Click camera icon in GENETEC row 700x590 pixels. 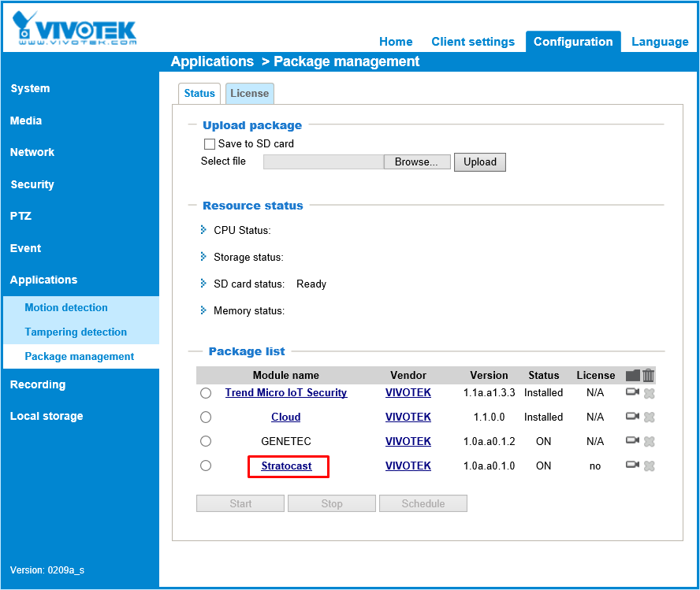632,440
